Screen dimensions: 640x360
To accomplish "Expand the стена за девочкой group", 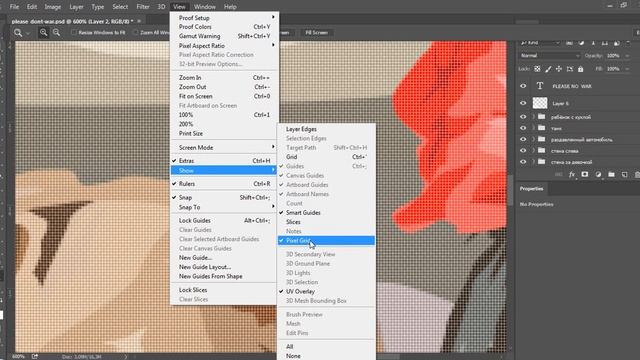I will point(533,162).
